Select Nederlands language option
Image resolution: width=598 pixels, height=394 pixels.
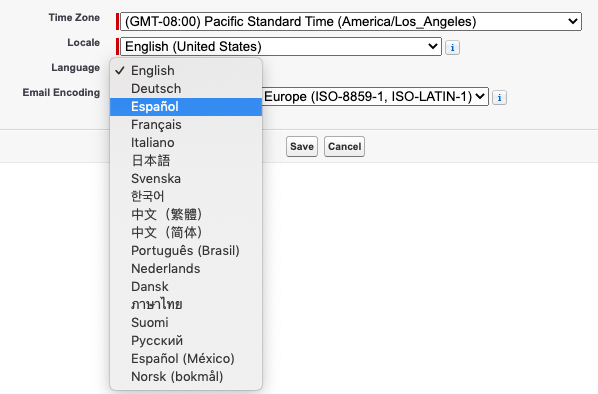point(186,269)
